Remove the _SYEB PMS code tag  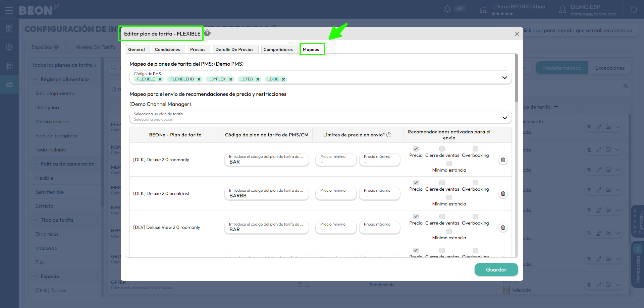coord(258,79)
